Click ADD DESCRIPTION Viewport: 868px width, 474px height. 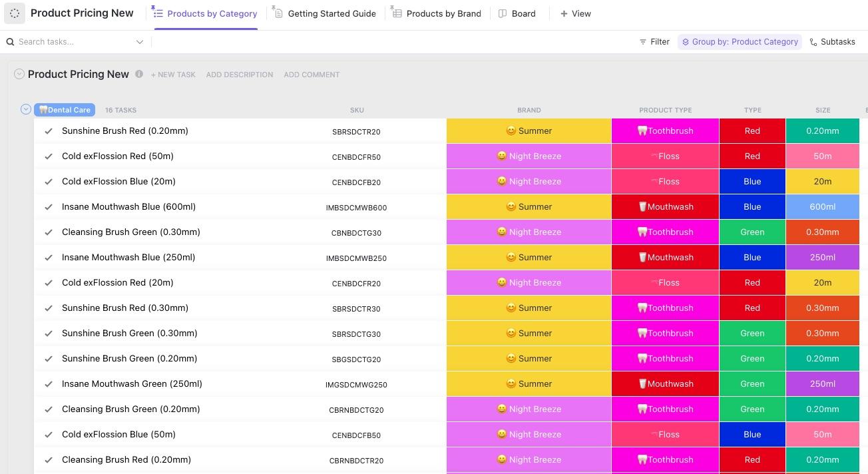coord(240,75)
